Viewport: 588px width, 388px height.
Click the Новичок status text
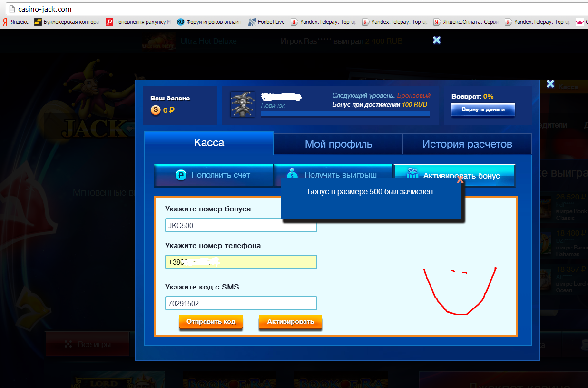click(x=273, y=105)
